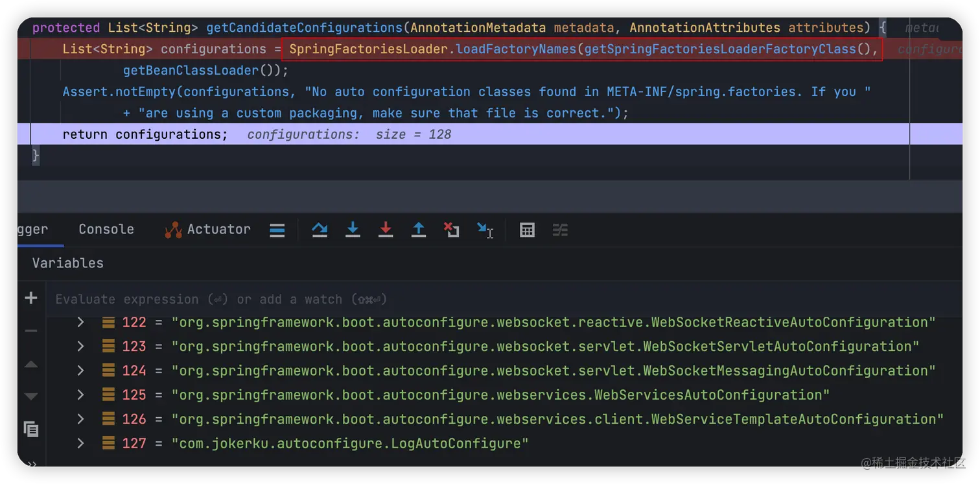Click the list icon of element 126
This screenshot has width=980, height=484.
[x=108, y=419]
